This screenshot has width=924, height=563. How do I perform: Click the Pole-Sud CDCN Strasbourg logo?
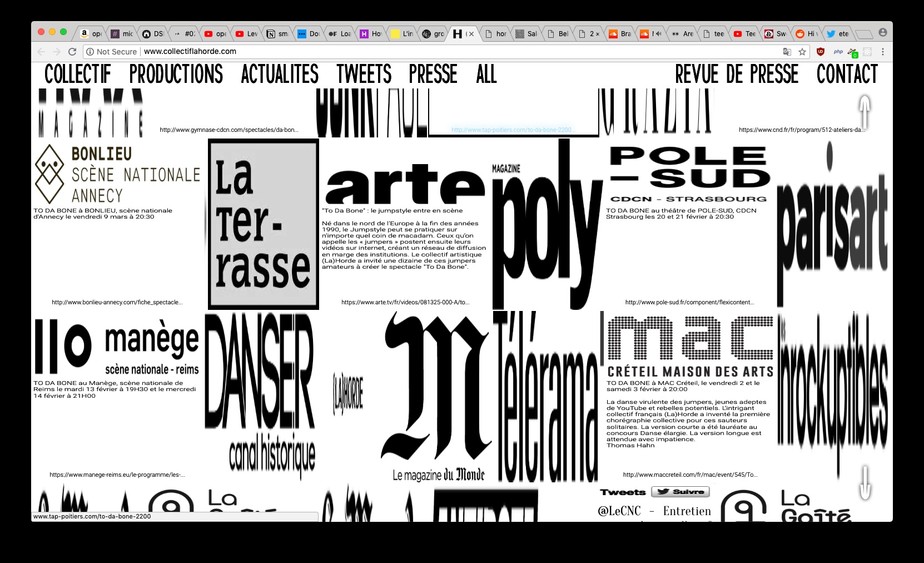point(690,174)
